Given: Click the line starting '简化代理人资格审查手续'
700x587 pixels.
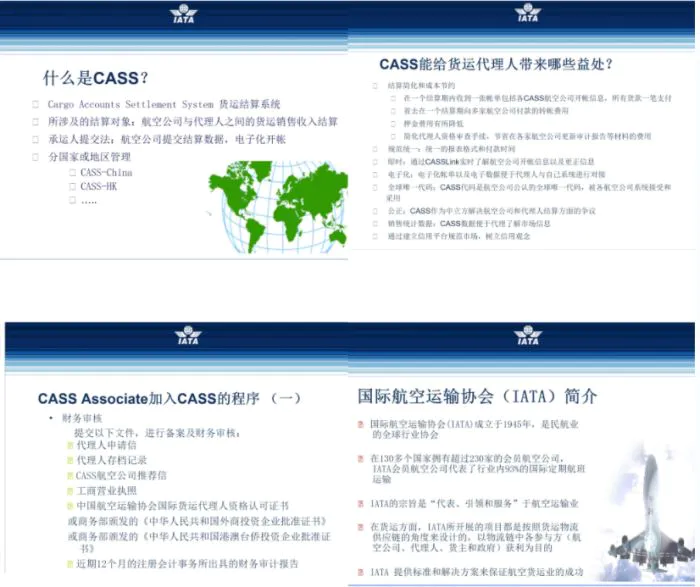Looking at the screenshot, I should coord(527,136).
